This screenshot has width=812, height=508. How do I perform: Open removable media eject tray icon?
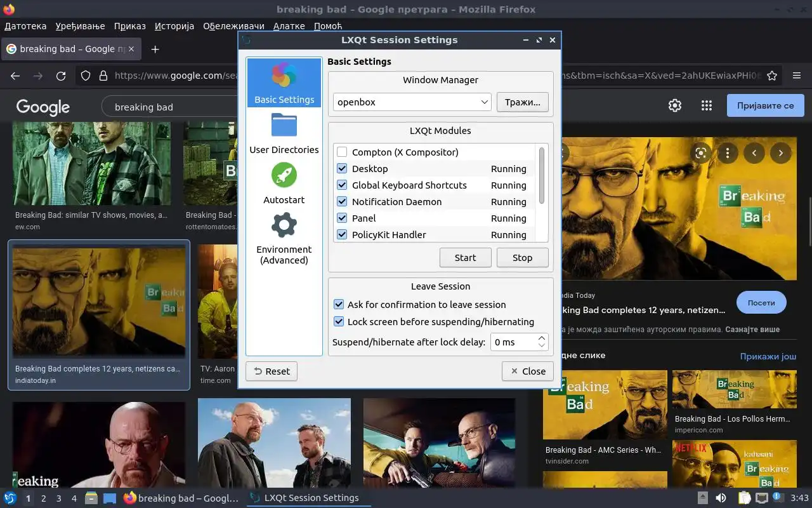pyautogui.click(x=703, y=498)
